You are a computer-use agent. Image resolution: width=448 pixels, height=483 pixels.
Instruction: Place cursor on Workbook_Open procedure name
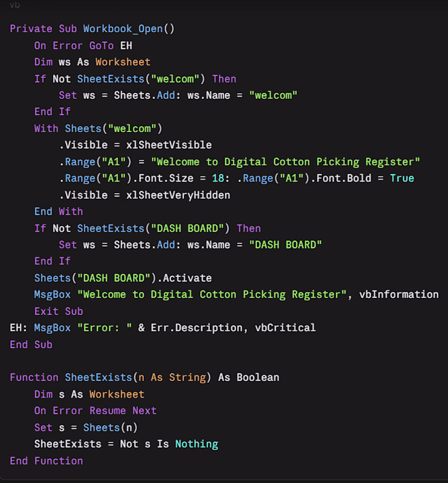[123, 29]
